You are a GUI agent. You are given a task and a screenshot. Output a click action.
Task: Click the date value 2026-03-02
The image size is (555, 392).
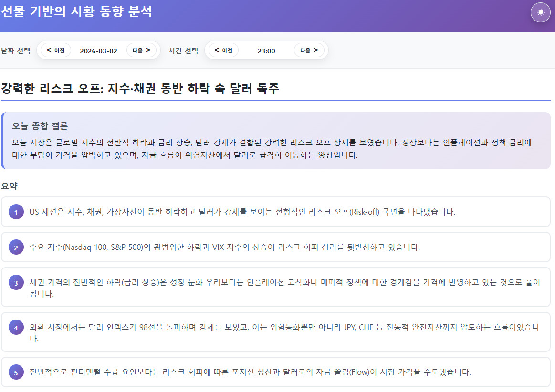coord(98,51)
